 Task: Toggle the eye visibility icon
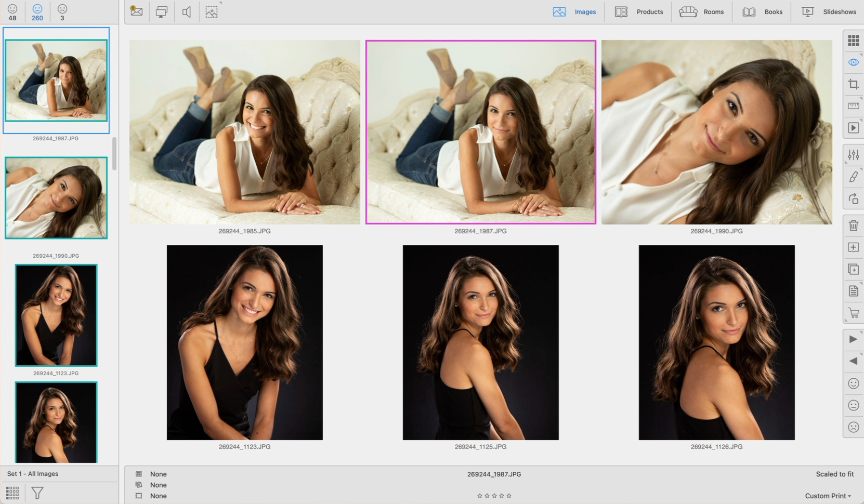(853, 62)
